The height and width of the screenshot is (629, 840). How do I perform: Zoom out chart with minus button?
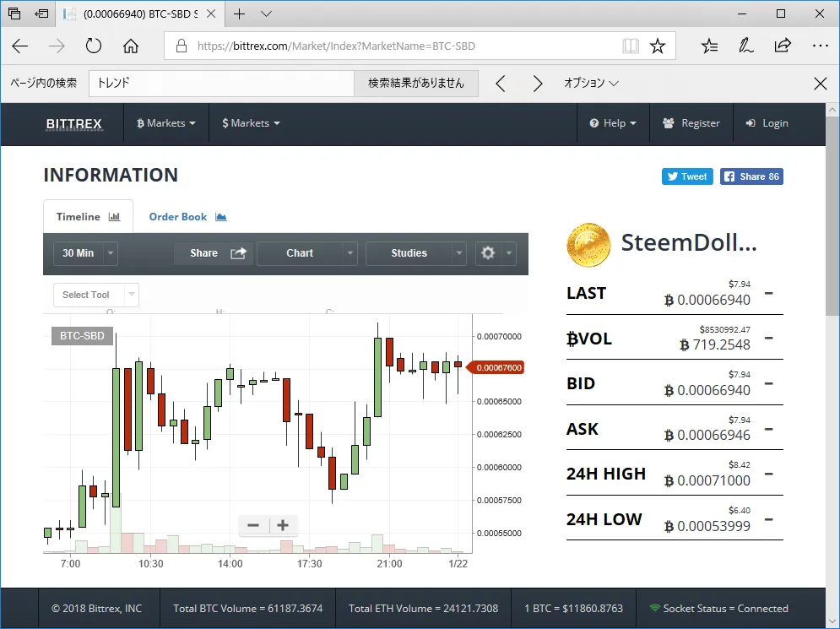coord(253,525)
